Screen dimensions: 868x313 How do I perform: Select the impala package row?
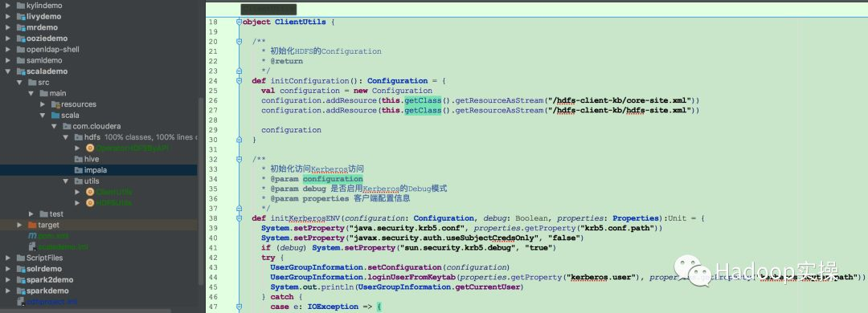[x=99, y=170]
